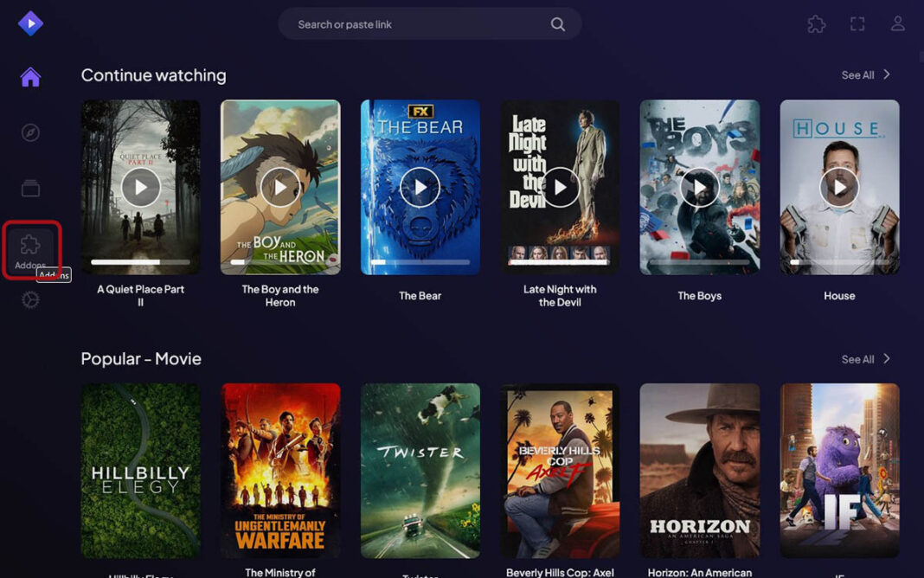Open See All for Continue watching

click(x=859, y=75)
